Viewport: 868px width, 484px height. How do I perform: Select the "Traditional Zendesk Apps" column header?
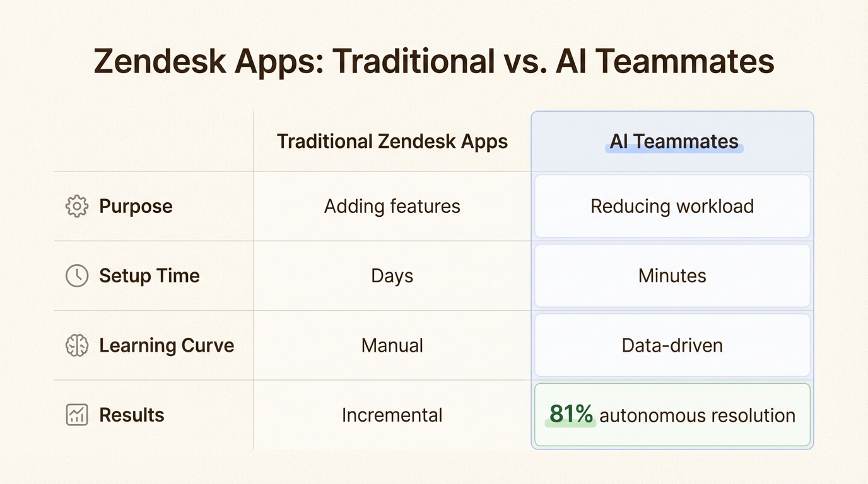tap(392, 141)
